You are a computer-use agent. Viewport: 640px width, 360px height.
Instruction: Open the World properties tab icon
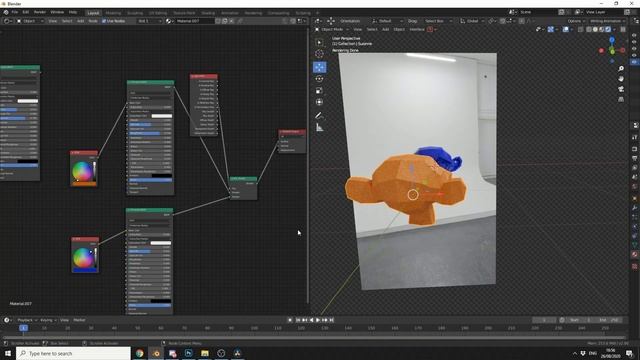pos(635,187)
